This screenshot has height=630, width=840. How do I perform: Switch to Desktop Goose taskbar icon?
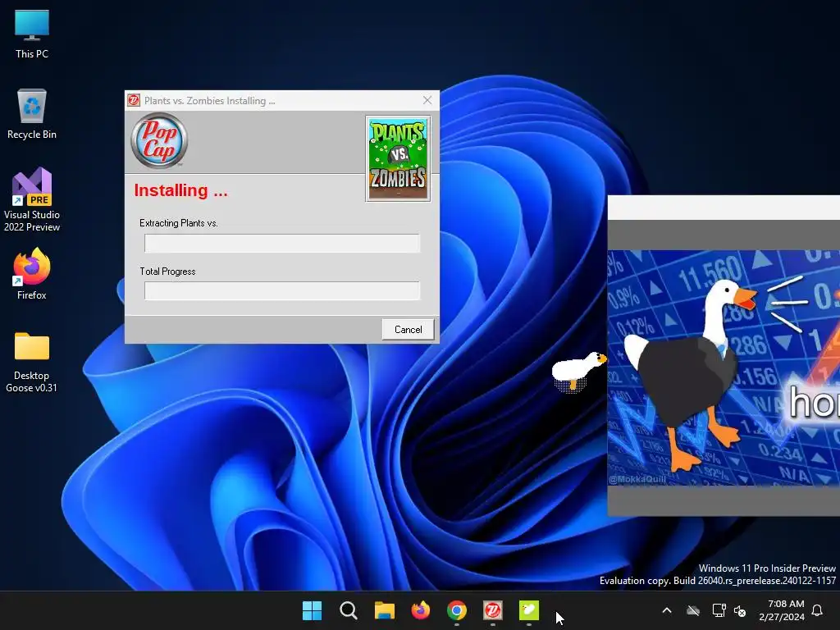click(x=529, y=610)
